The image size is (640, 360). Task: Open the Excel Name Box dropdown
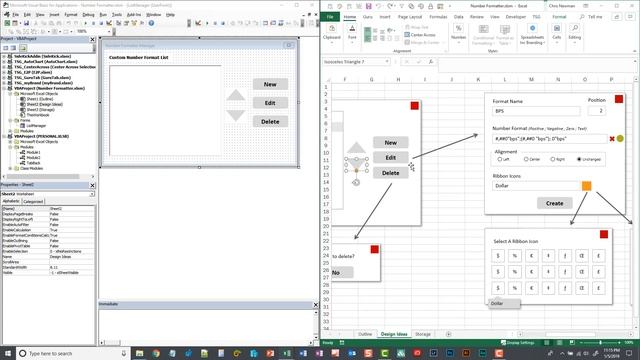(387, 62)
